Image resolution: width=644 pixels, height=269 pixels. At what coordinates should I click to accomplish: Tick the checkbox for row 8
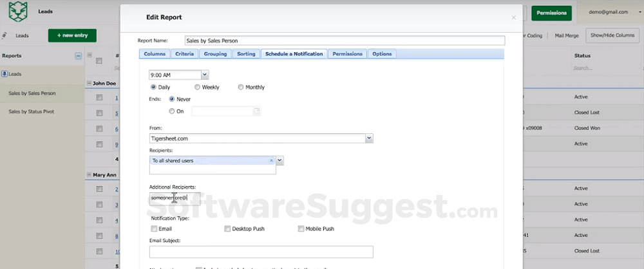click(99, 236)
